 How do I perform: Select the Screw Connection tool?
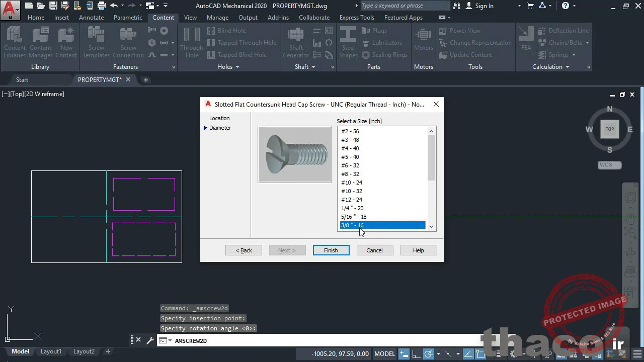point(128,42)
